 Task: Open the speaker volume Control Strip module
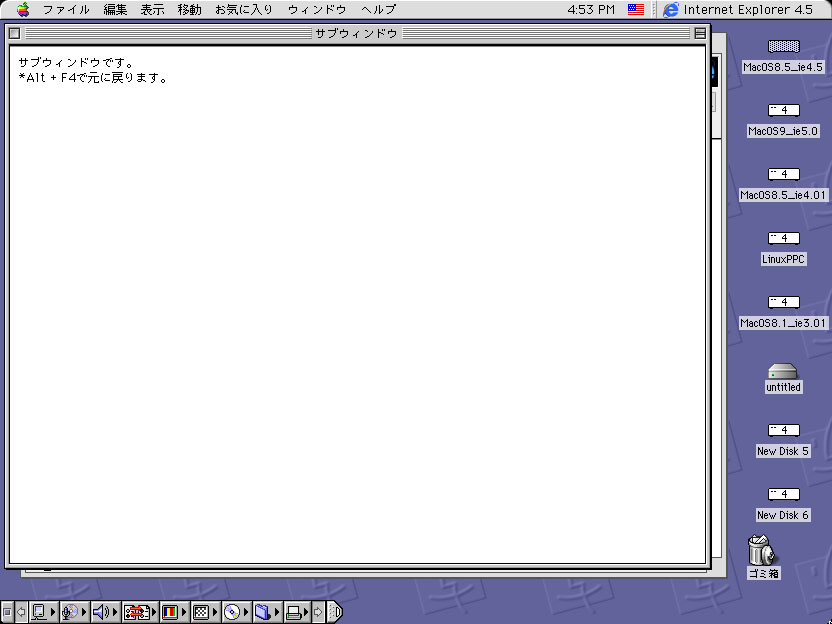click(x=105, y=612)
